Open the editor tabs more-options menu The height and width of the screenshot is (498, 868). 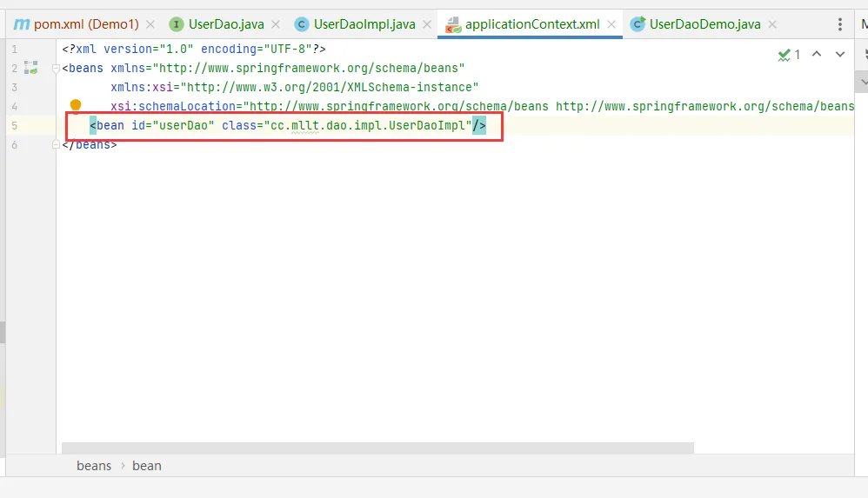(x=840, y=24)
